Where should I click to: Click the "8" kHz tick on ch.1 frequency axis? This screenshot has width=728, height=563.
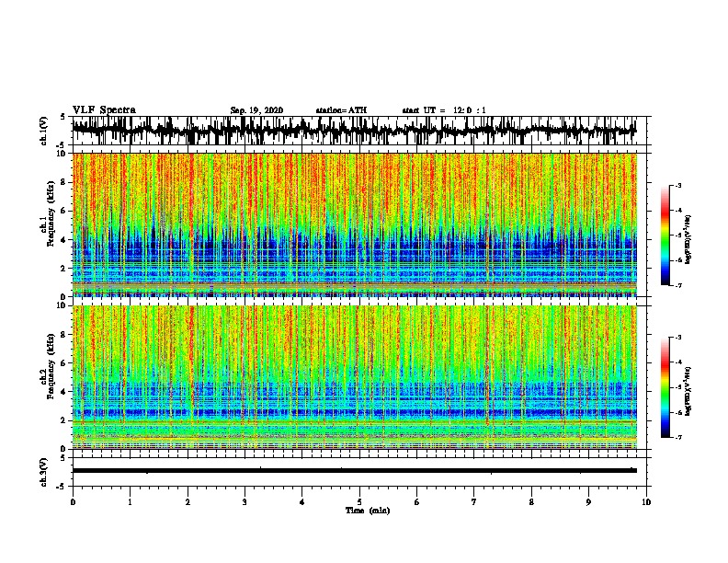pyautogui.click(x=64, y=182)
